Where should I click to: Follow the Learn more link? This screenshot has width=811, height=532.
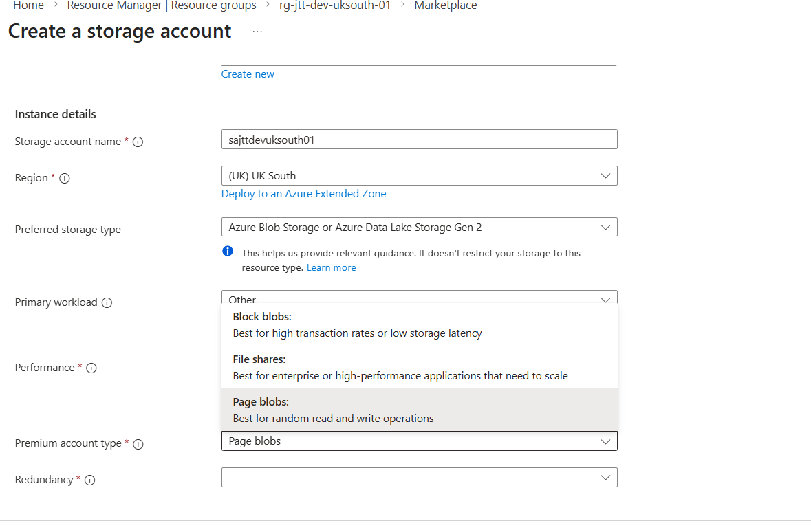(331, 268)
